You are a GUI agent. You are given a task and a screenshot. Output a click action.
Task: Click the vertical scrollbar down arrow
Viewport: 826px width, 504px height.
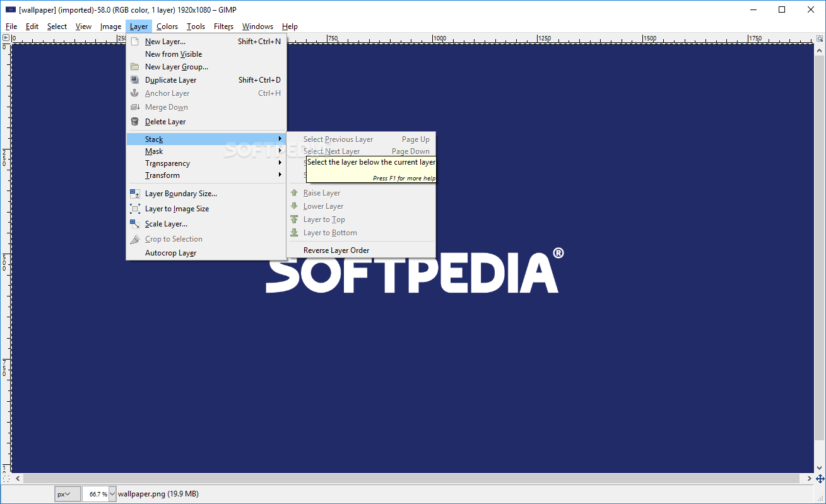pyautogui.click(x=820, y=469)
